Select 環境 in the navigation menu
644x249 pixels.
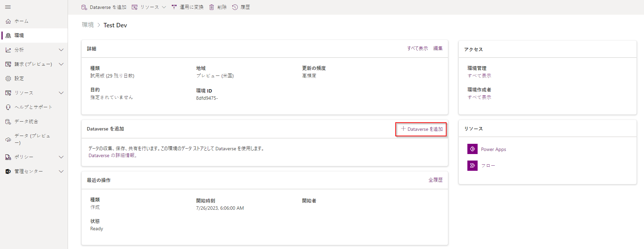tap(34, 36)
